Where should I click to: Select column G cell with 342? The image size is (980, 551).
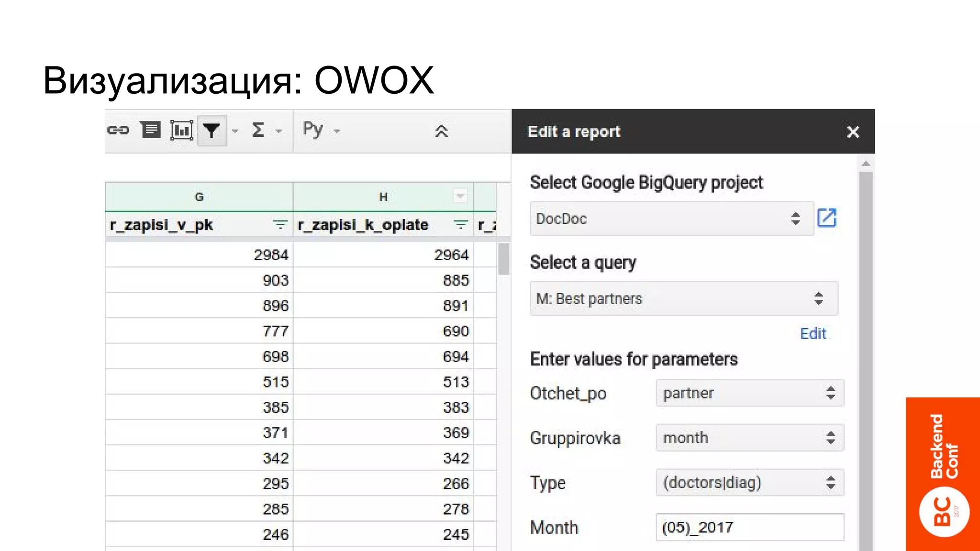point(199,458)
